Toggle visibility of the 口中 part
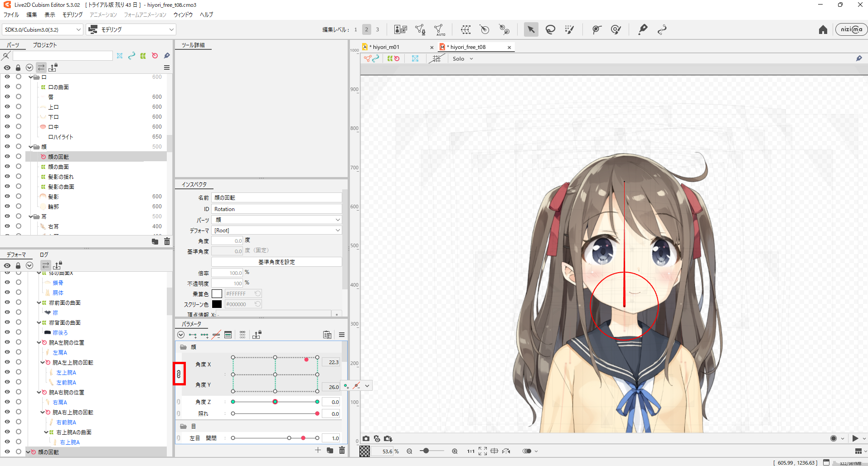868x466 pixels. point(7,126)
